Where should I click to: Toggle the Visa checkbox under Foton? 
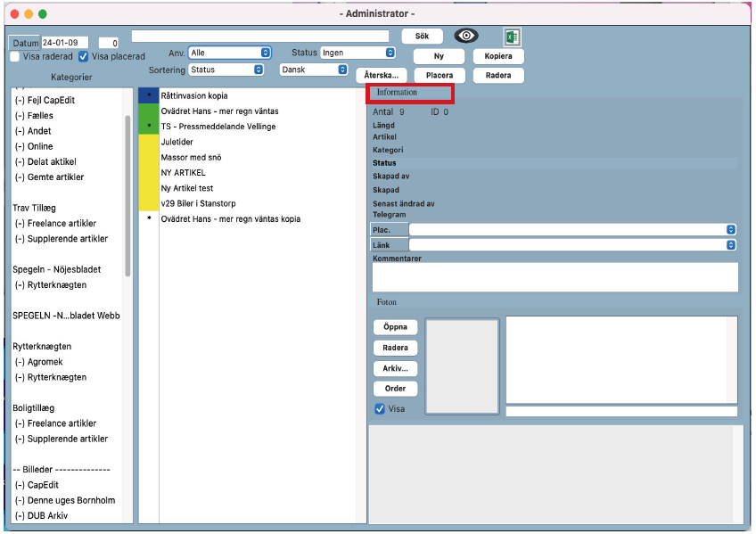tap(381, 408)
